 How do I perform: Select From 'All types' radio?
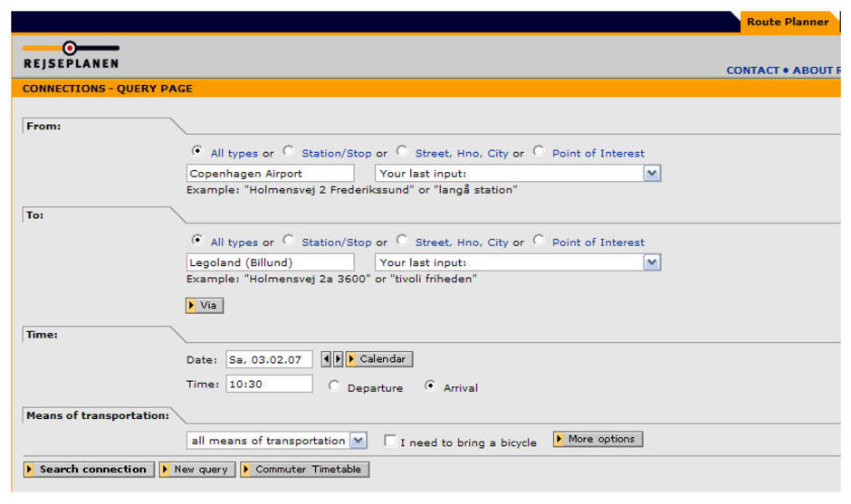197,150
